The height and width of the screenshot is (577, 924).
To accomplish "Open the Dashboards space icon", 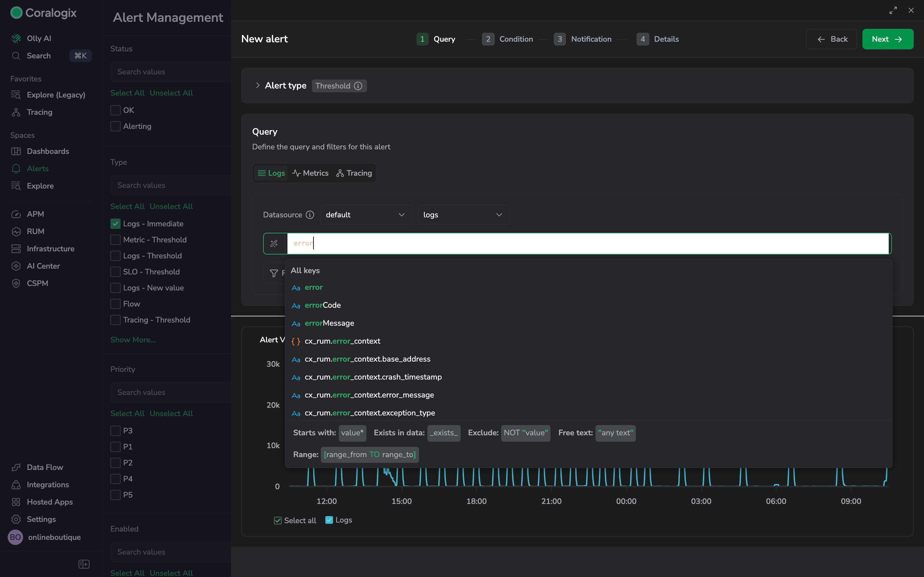I will (x=16, y=151).
